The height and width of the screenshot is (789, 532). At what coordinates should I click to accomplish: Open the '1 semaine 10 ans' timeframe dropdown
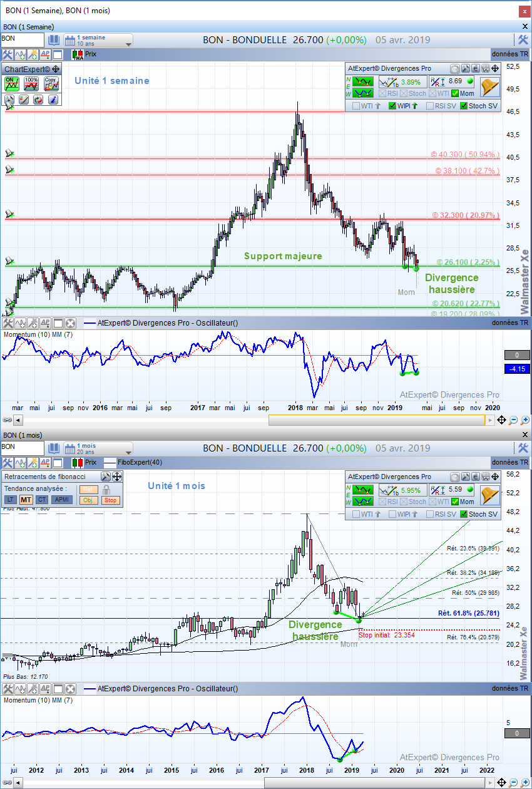[98, 41]
